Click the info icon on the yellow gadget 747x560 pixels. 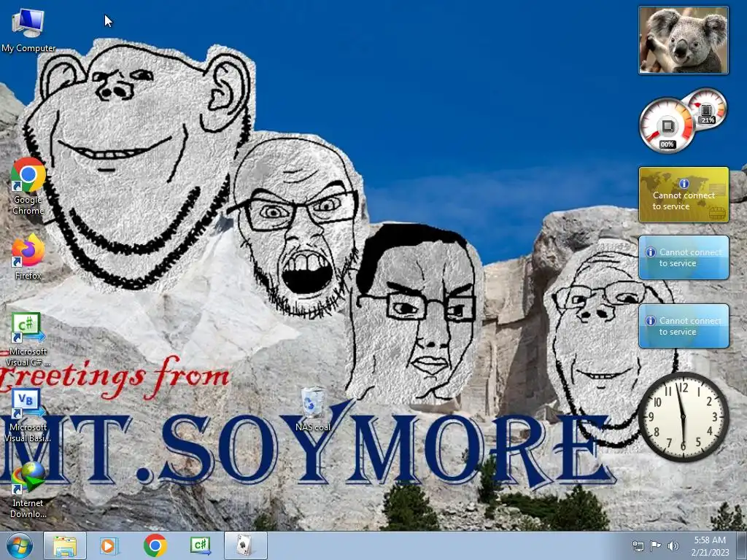[684, 183]
